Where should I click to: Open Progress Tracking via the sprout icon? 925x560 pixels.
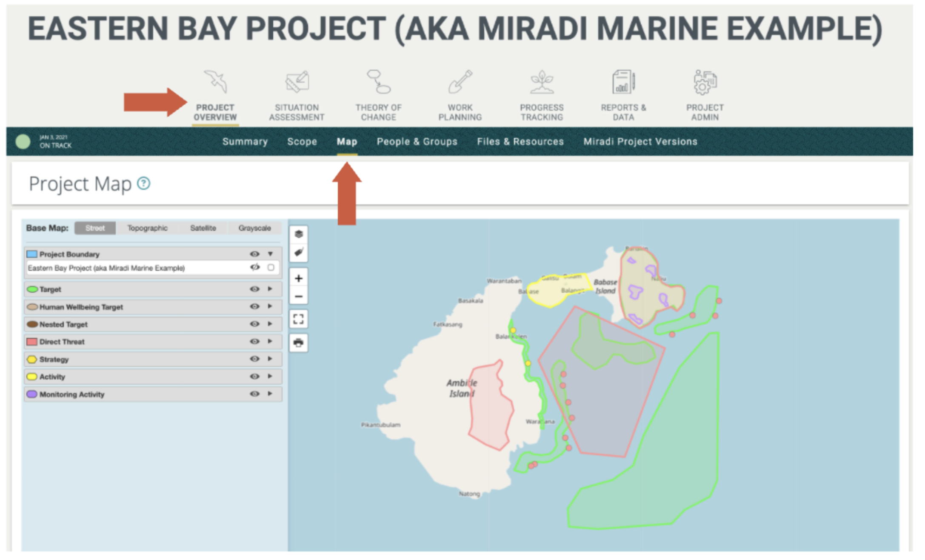click(541, 81)
